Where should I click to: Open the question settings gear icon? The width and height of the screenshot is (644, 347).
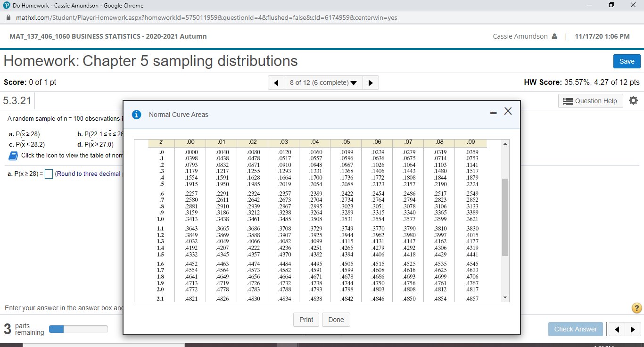click(x=633, y=100)
